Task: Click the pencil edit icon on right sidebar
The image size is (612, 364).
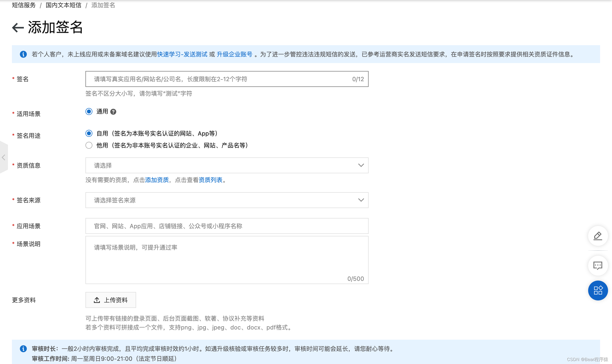Action: [x=598, y=236]
